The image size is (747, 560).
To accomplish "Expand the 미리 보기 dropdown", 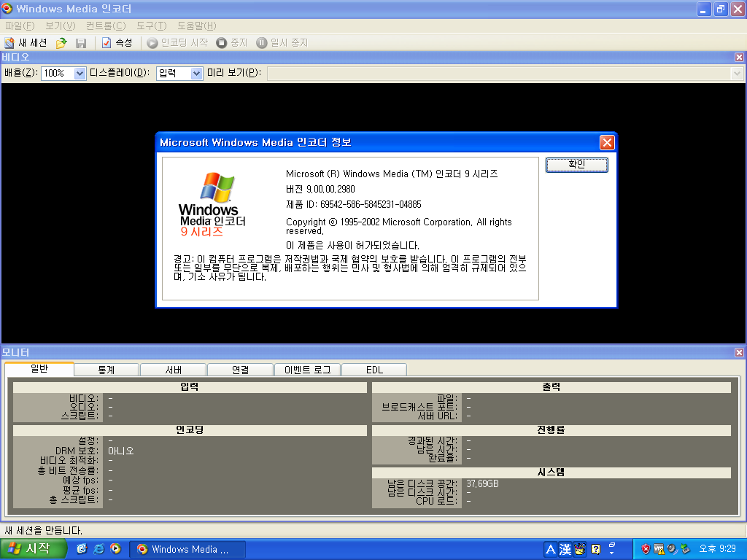I will (737, 74).
